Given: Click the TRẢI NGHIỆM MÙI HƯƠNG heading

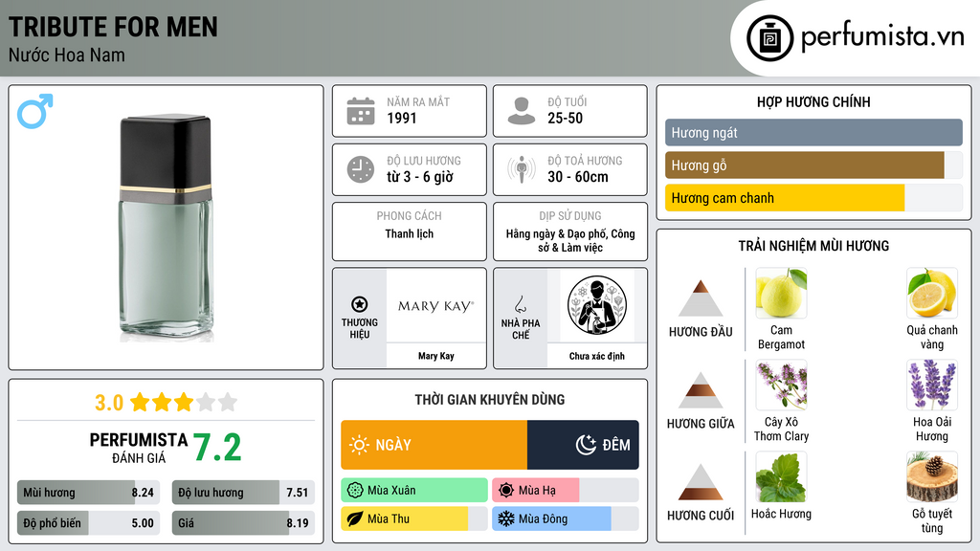Looking at the screenshot, I should pyautogui.click(x=813, y=246).
